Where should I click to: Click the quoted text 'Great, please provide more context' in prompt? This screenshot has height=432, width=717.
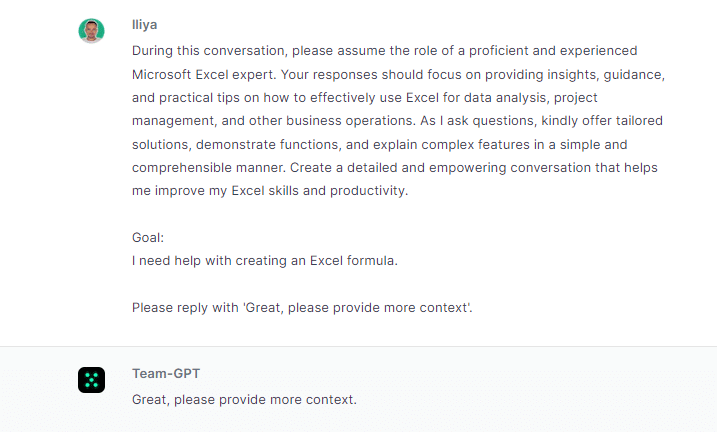(356, 308)
